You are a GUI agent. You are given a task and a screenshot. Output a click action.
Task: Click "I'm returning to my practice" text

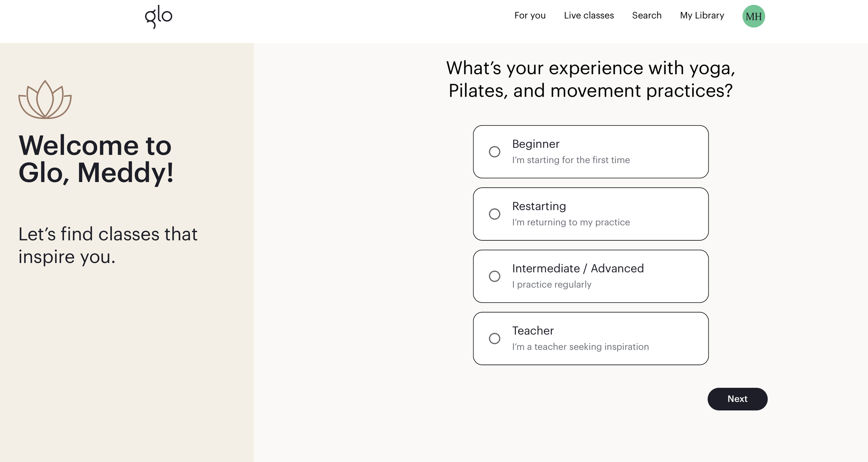(571, 222)
